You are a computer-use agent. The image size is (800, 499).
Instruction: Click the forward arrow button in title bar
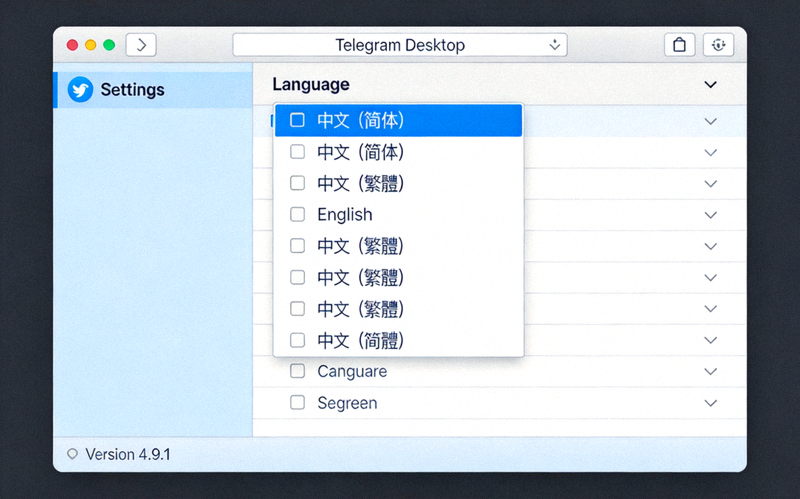(141, 45)
